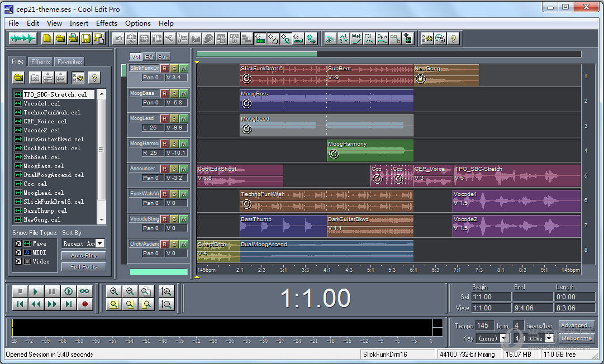Solo the Announcer track with S button
604x364 pixels.
click(x=174, y=169)
